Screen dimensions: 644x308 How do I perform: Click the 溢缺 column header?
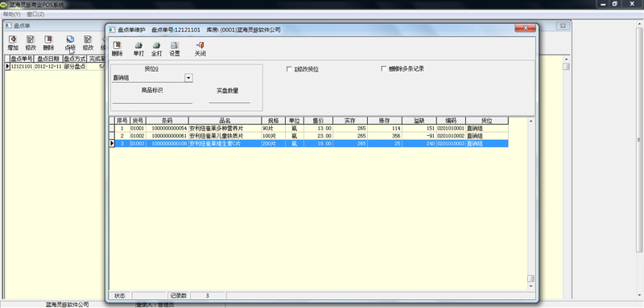[x=419, y=121]
